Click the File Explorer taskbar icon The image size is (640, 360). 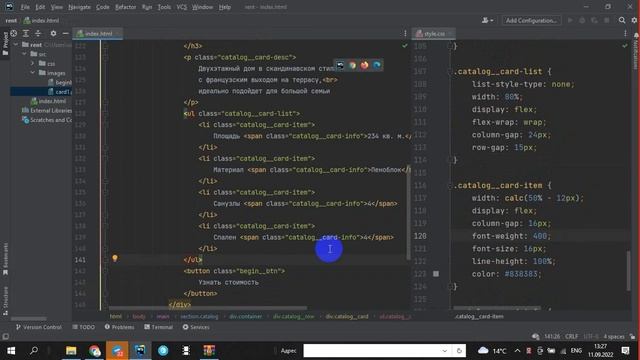click(71, 351)
